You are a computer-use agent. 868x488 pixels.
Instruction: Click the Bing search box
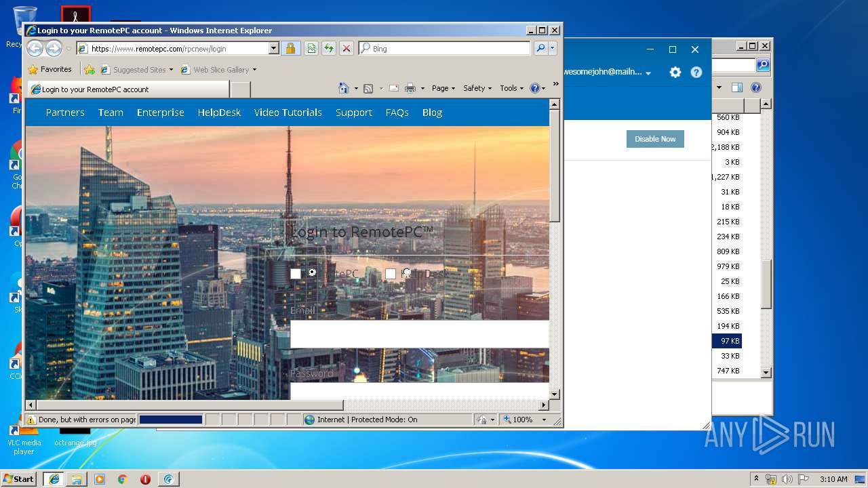pyautogui.click(x=445, y=48)
